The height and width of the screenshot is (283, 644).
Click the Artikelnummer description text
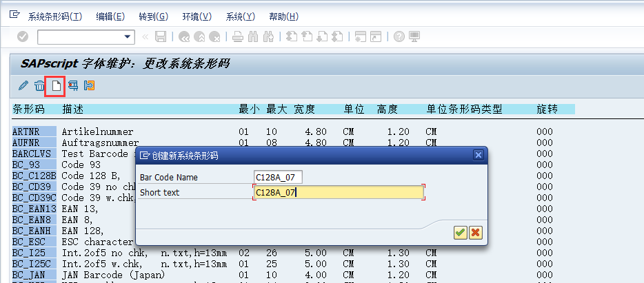click(97, 132)
